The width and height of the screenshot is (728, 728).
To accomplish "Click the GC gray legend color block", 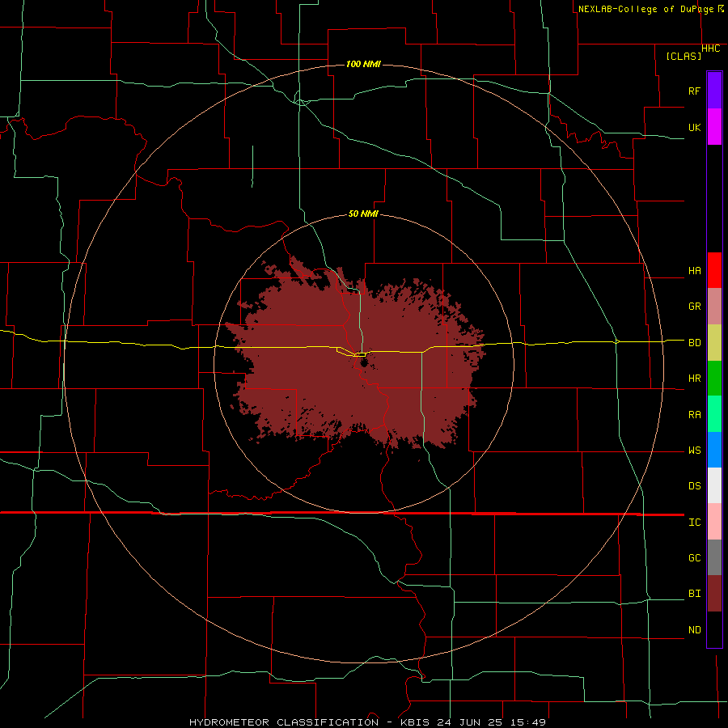I will pyautogui.click(x=714, y=557).
